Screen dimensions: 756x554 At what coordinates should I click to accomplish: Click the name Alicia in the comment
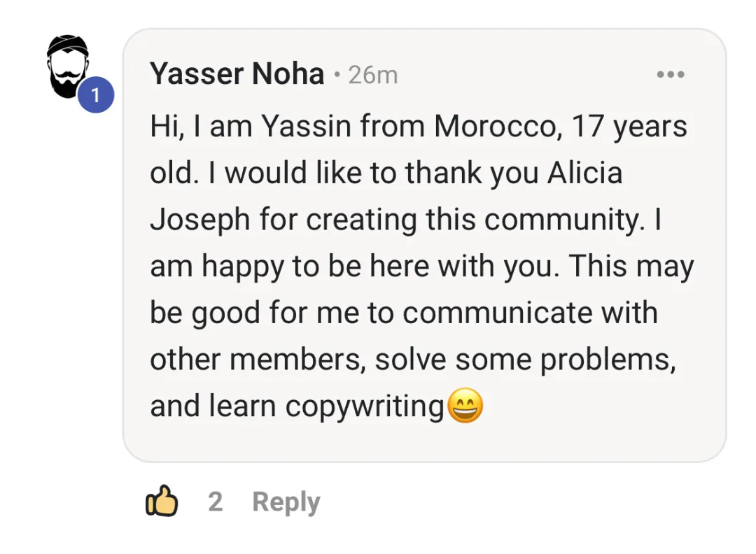[x=583, y=173]
